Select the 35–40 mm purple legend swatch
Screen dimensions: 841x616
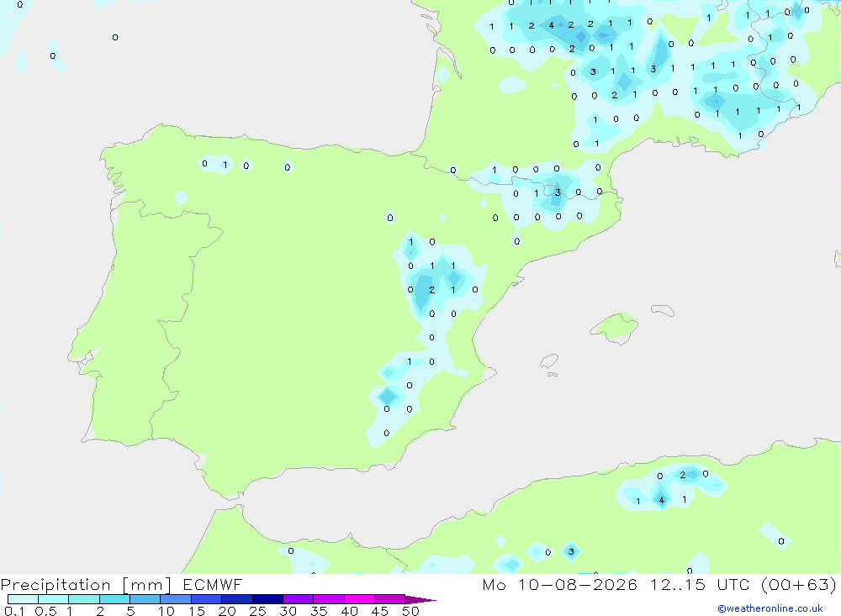[329, 599]
